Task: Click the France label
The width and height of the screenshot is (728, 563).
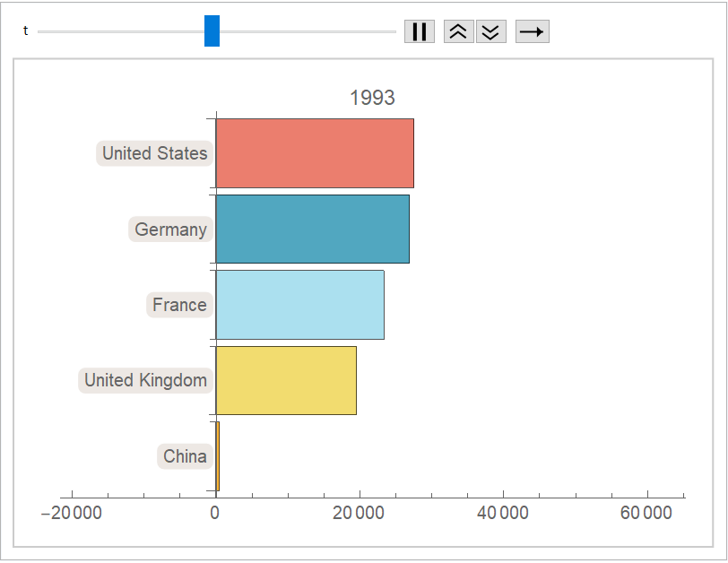Action: pos(179,305)
